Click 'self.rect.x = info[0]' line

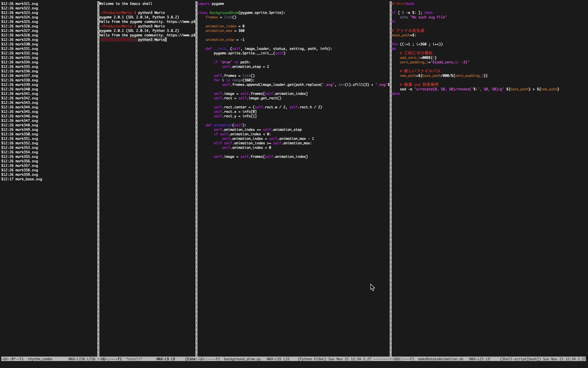tap(235, 112)
